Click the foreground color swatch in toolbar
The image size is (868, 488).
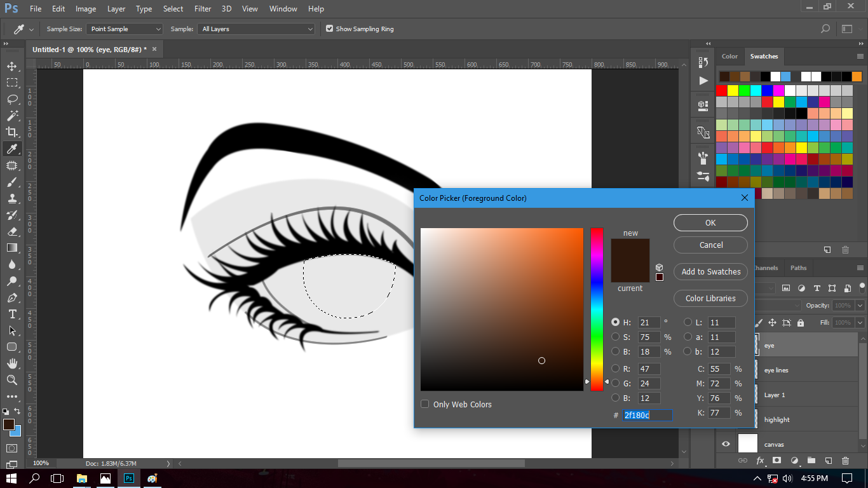click(9, 424)
